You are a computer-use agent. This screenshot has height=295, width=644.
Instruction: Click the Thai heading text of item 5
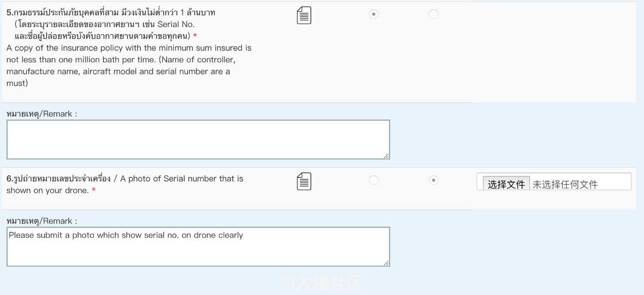pyautogui.click(x=111, y=24)
